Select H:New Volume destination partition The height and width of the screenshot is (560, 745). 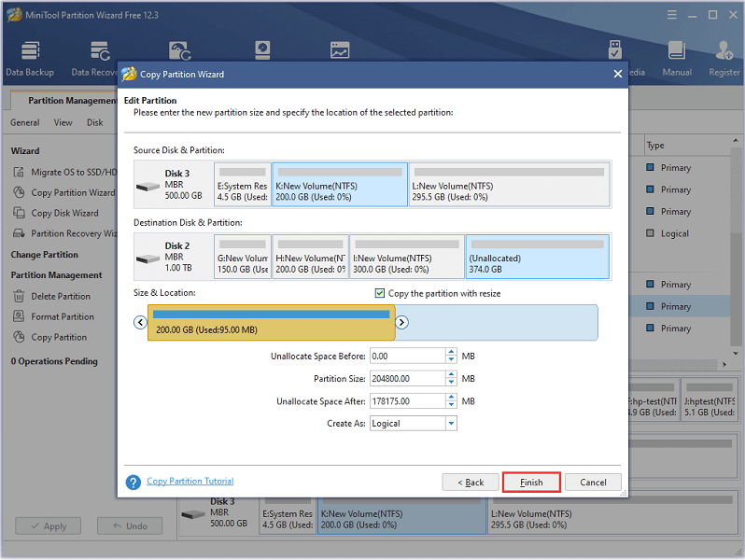coord(311,257)
